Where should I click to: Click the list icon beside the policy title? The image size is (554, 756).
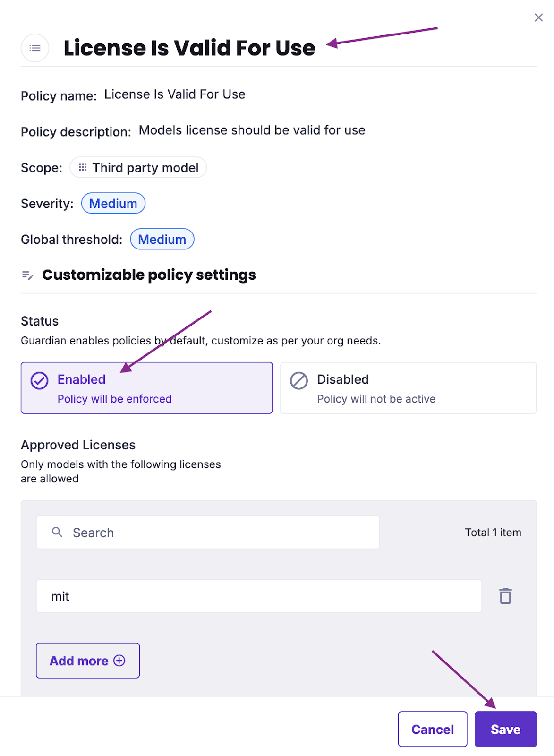click(35, 48)
